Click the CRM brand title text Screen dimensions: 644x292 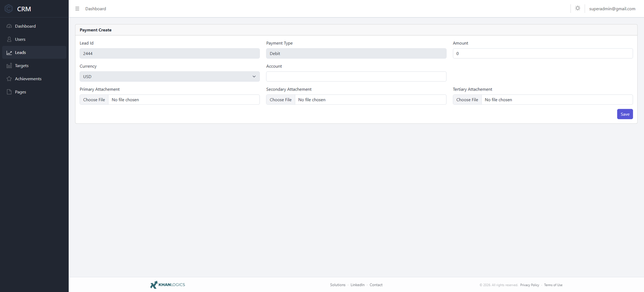click(x=24, y=9)
